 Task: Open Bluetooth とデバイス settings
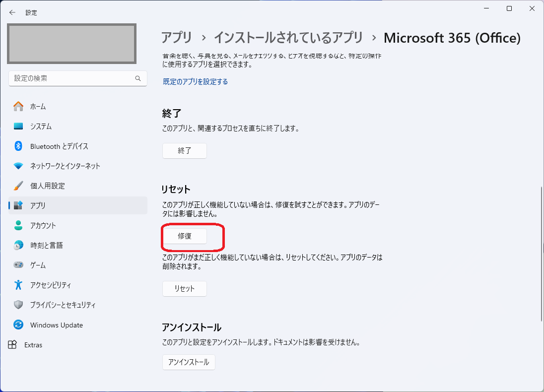78,146
